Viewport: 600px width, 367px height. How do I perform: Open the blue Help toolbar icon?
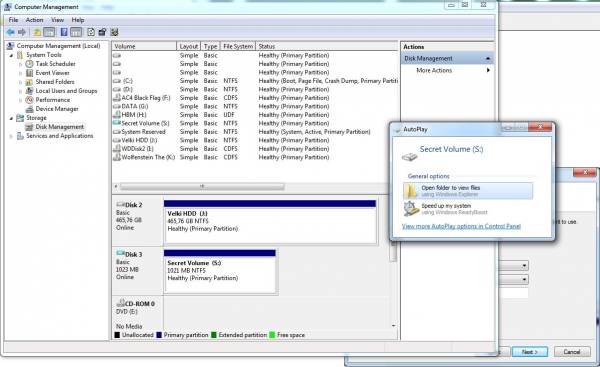(64, 32)
